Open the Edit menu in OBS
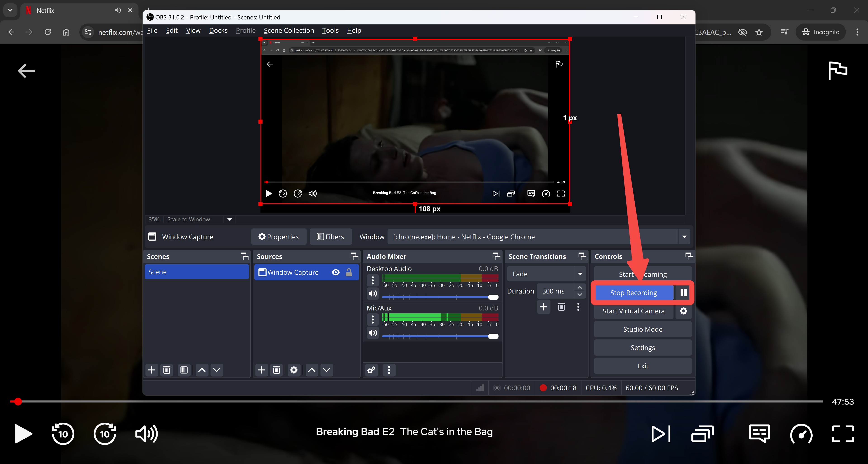This screenshot has width=868, height=464. tap(172, 30)
